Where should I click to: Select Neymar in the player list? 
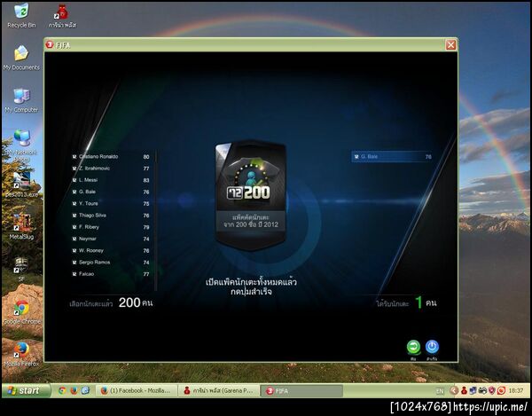[111, 239]
